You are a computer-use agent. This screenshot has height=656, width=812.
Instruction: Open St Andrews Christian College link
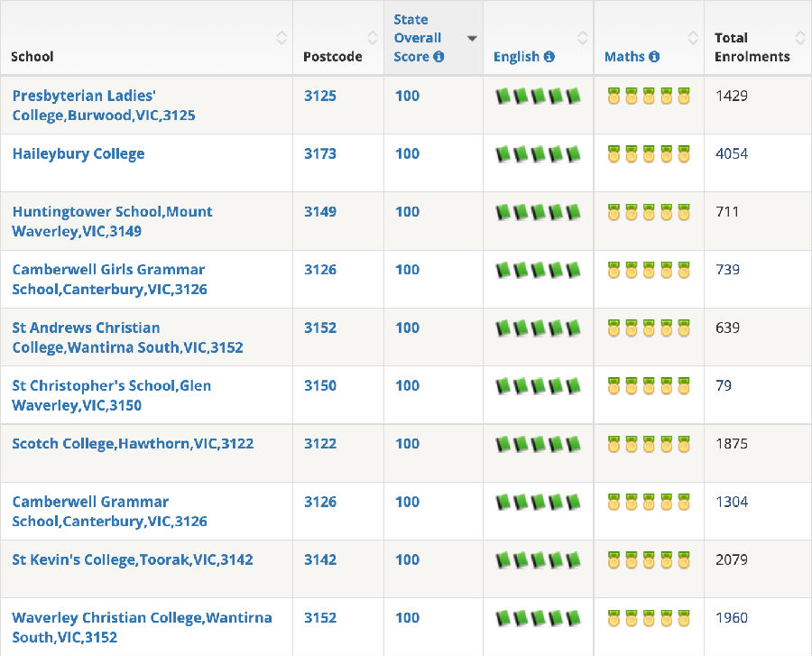click(127, 337)
